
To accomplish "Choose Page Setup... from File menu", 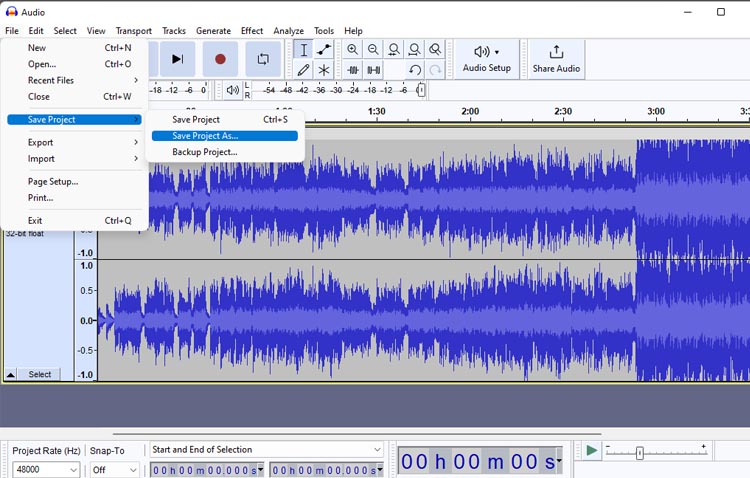I will click(x=74, y=182).
